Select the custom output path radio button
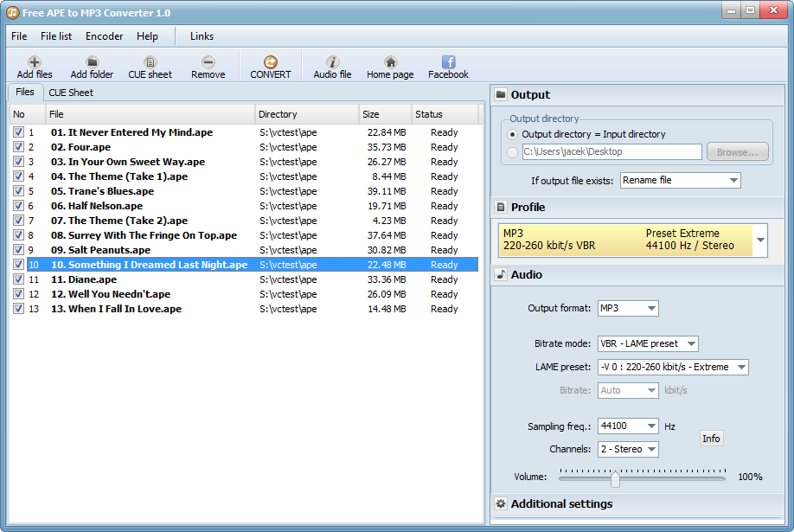794x532 pixels. coord(512,152)
